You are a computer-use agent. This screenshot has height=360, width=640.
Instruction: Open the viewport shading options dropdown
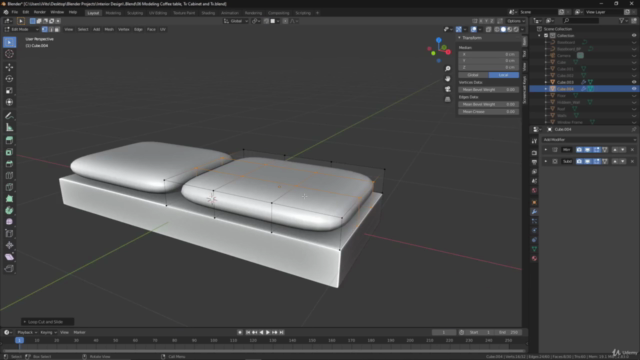[522, 29]
